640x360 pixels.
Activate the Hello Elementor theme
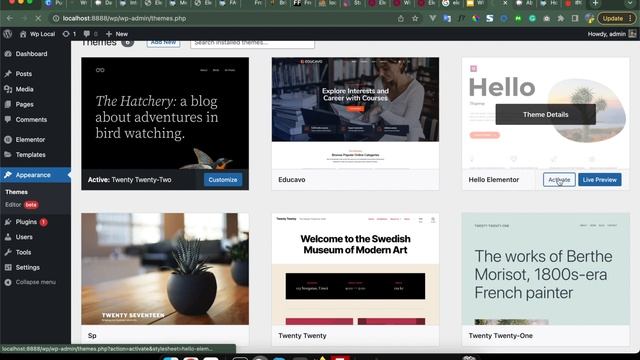559,180
